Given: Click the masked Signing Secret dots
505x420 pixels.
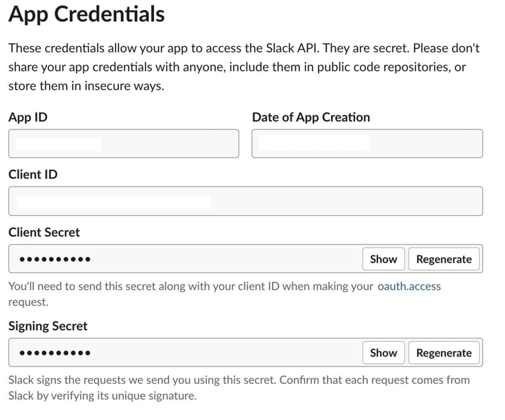Looking at the screenshot, I should [x=55, y=353].
